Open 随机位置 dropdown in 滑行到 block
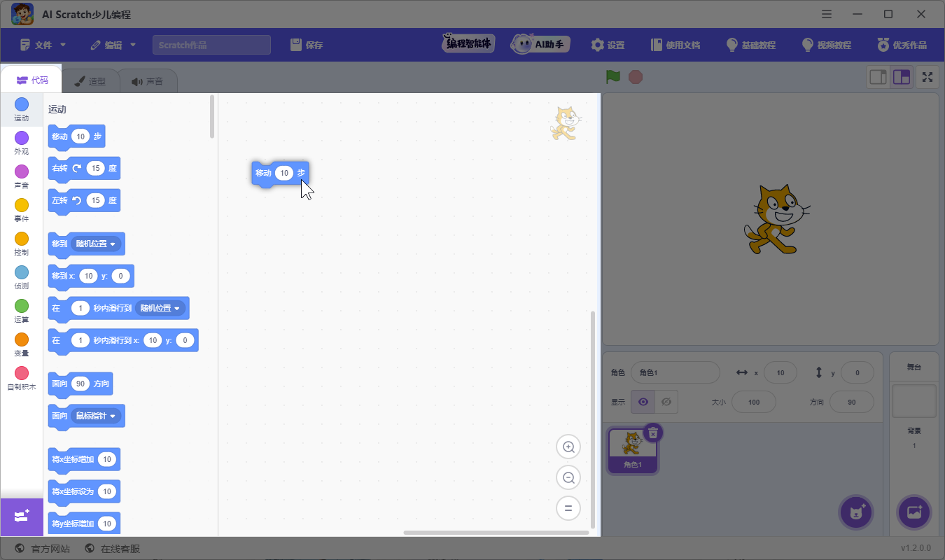This screenshot has width=945, height=560. pos(160,308)
